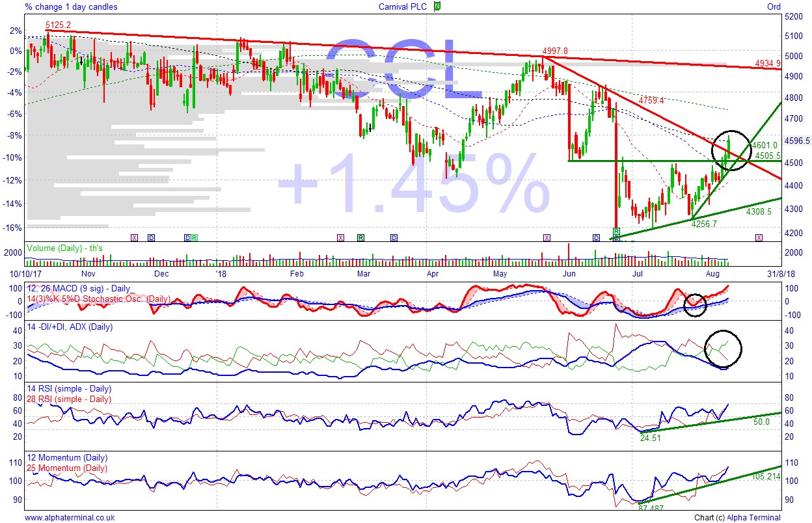Click the 'Ord' label at top right

click(x=774, y=7)
